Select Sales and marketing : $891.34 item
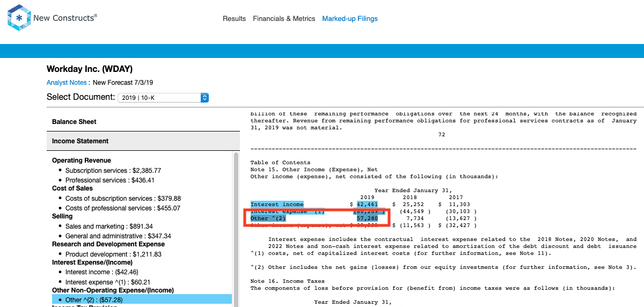This screenshot has width=644, height=307. (109, 226)
